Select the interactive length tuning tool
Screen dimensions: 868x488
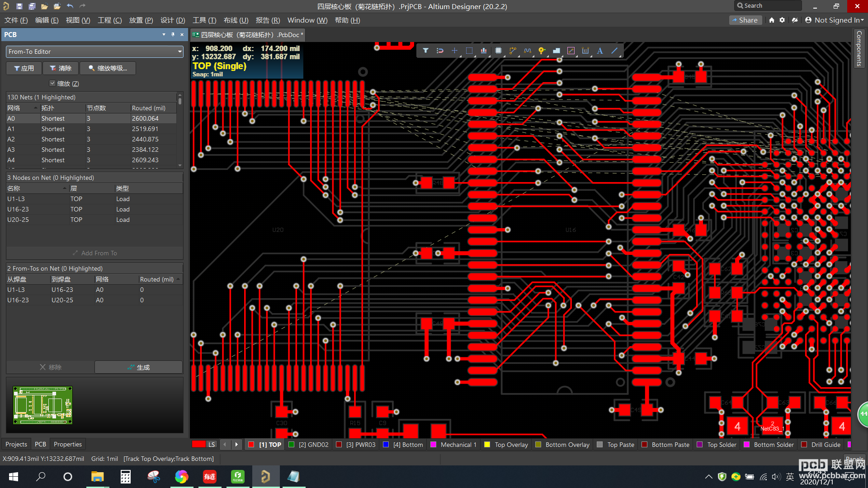coord(527,51)
